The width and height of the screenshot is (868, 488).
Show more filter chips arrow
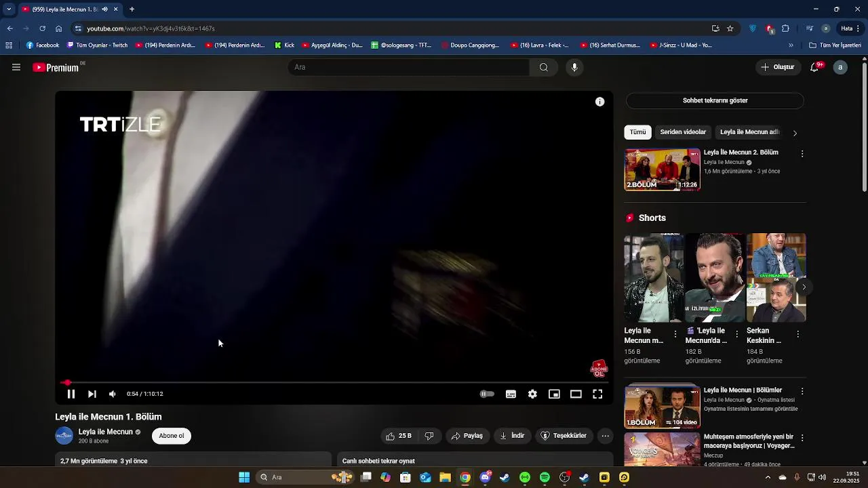pyautogui.click(x=795, y=133)
